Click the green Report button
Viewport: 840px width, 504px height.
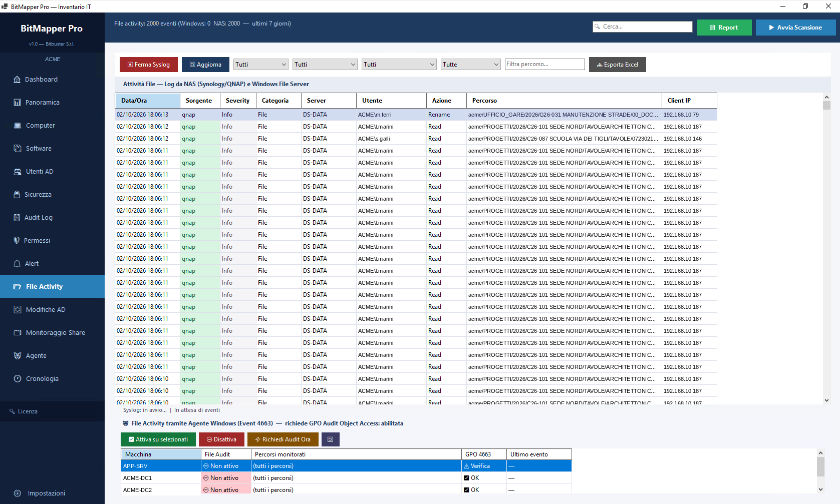[x=724, y=28]
